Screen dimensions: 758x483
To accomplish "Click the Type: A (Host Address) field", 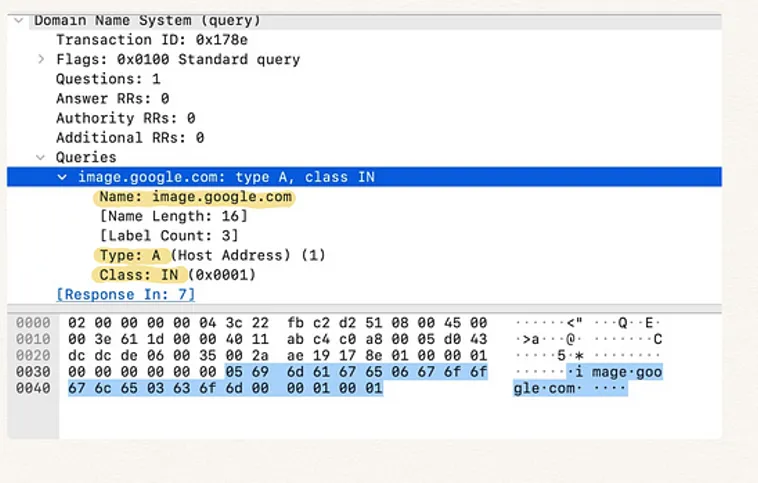I will 212,255.
